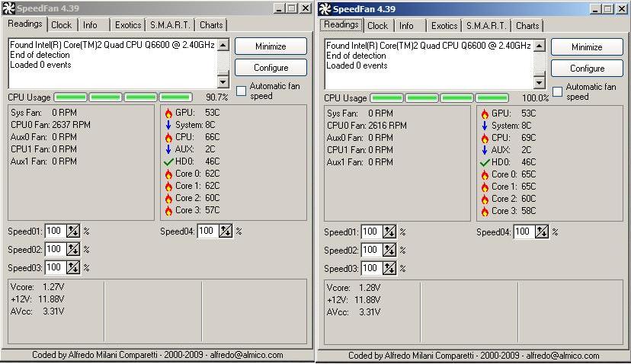631x364 pixels.
Task: Click the blue down arrow beside System in right window
Action: tap(485, 126)
